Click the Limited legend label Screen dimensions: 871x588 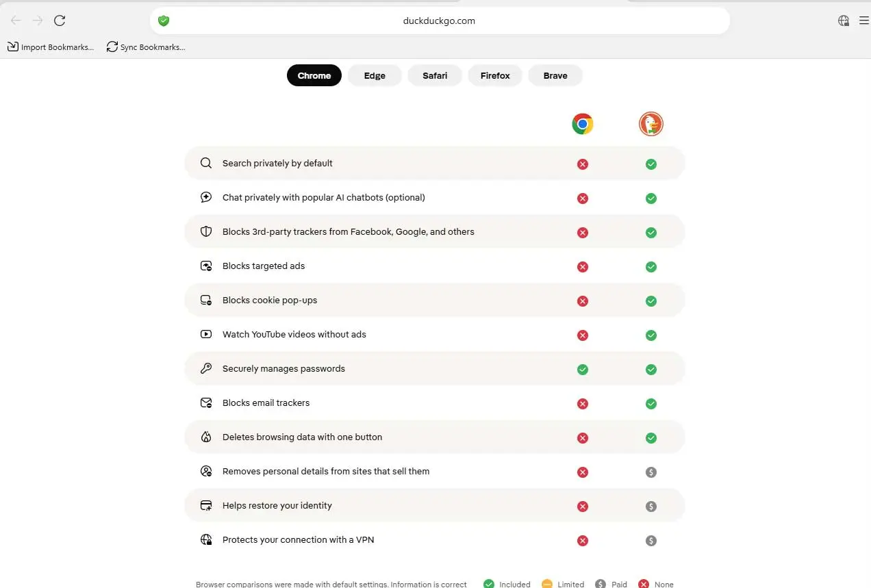570,585
